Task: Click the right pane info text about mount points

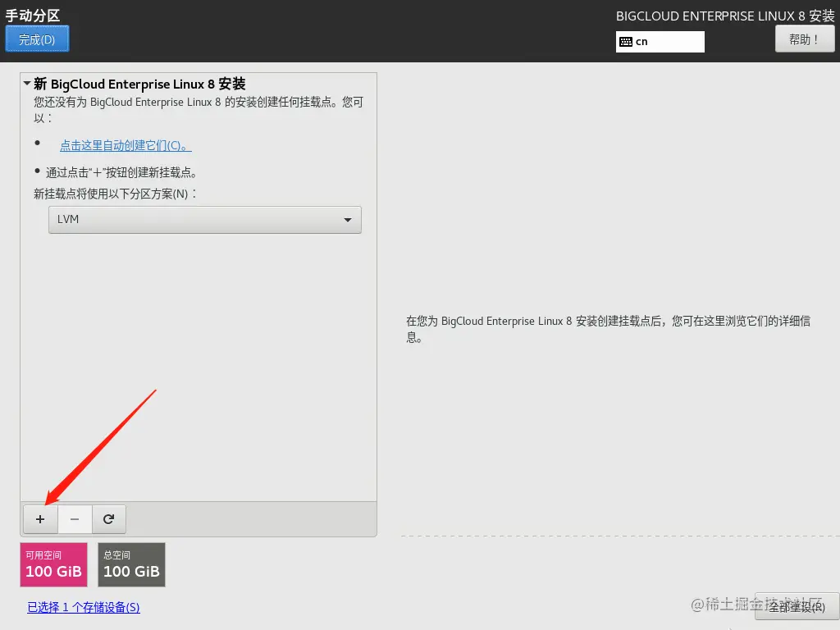Action: click(x=608, y=329)
